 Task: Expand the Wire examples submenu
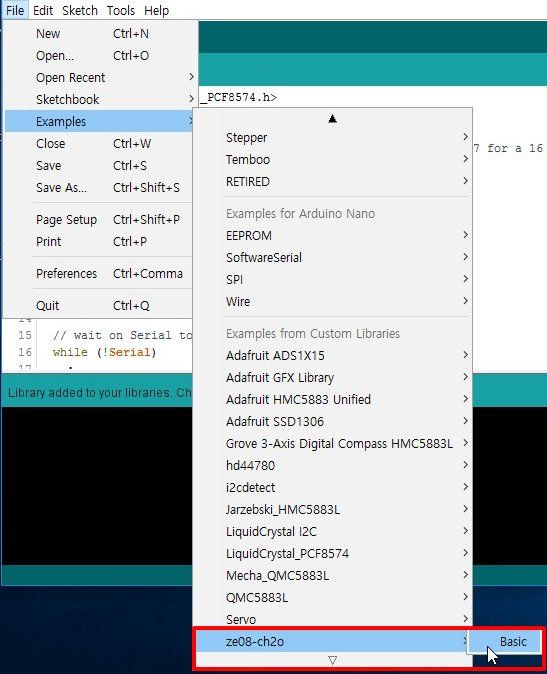(333, 301)
